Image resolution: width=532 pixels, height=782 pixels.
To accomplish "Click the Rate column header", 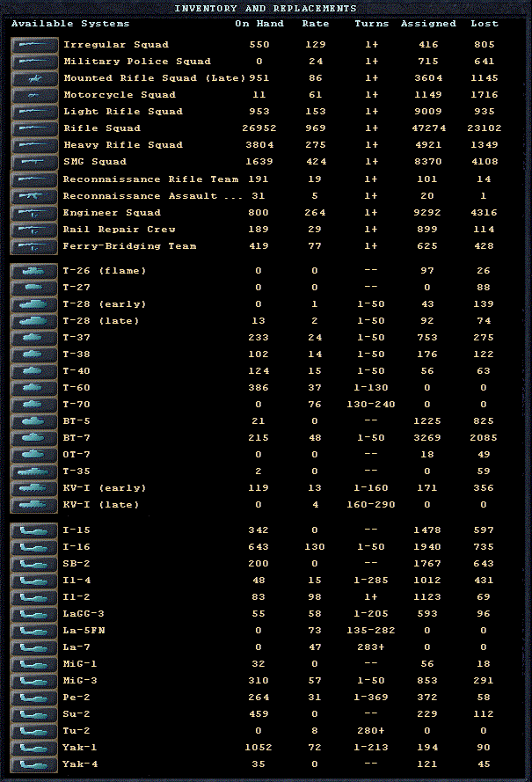I will [315, 24].
